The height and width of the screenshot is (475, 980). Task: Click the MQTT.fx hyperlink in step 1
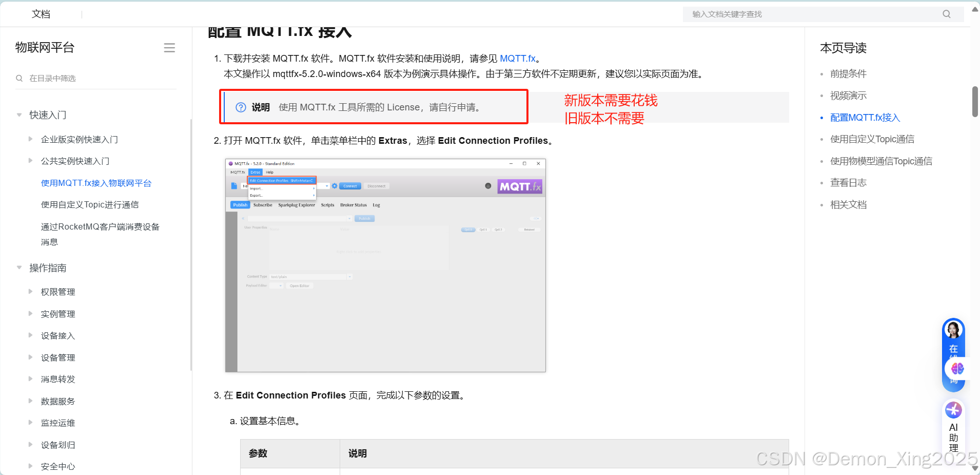pos(518,59)
